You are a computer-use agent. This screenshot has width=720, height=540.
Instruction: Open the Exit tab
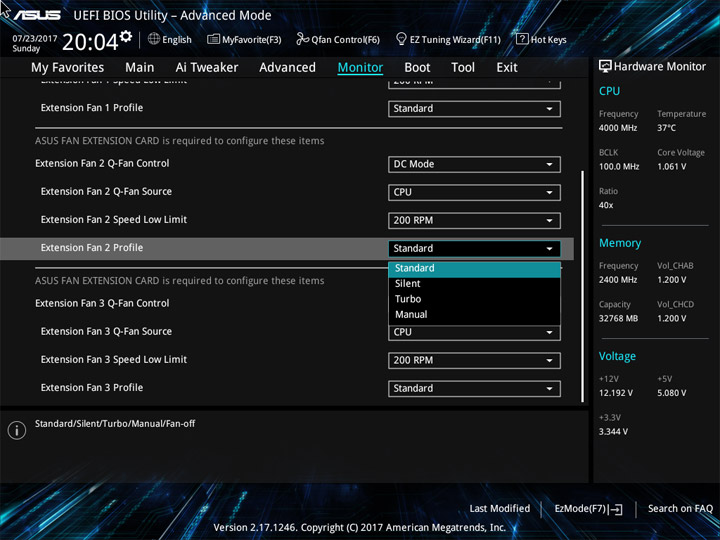(x=506, y=68)
